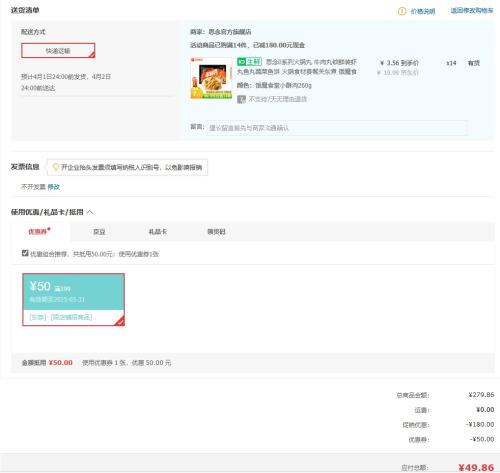Click the invoice tip lightbulb icon
This screenshot has width=500, height=473.
coord(56,167)
